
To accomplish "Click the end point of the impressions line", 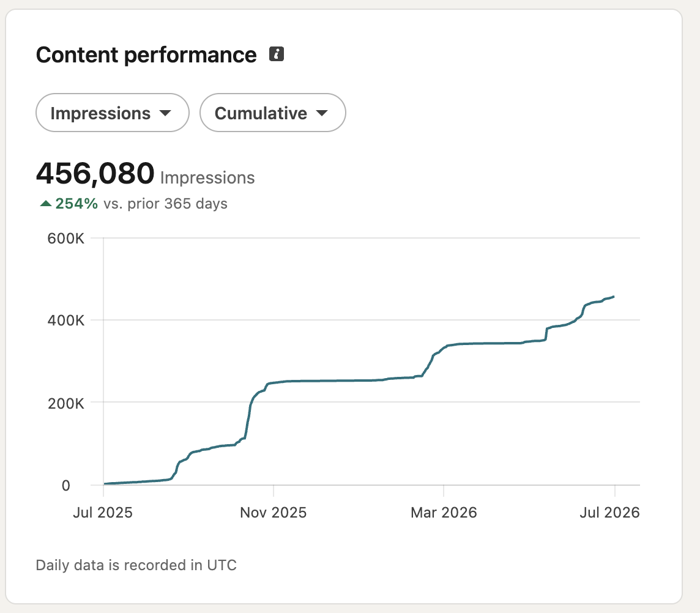I will pyautogui.click(x=614, y=297).
